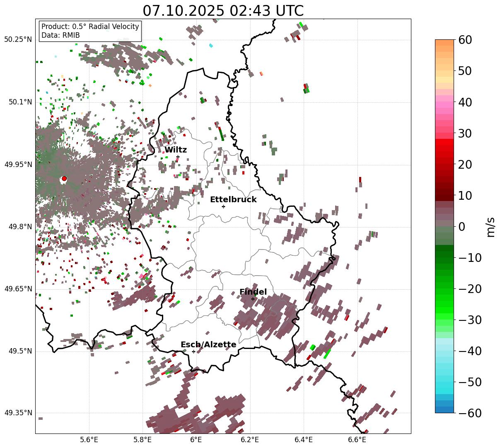Click the latitude label 49.8°N

(19, 227)
